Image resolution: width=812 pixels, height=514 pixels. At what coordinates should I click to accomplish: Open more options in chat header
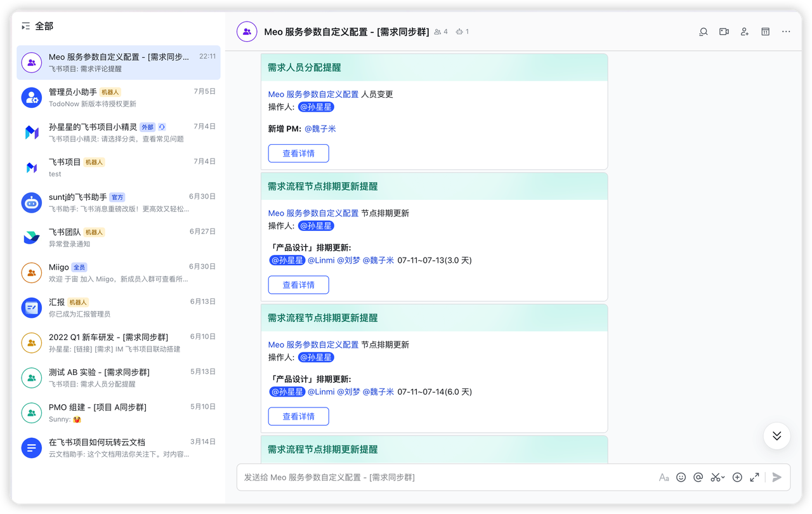pyautogui.click(x=786, y=32)
